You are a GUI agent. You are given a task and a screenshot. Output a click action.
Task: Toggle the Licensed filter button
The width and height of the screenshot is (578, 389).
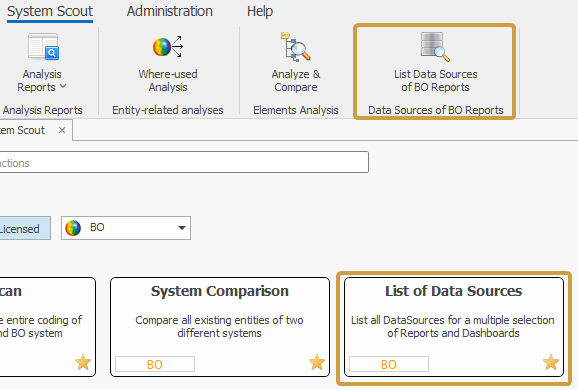pyautogui.click(x=25, y=228)
